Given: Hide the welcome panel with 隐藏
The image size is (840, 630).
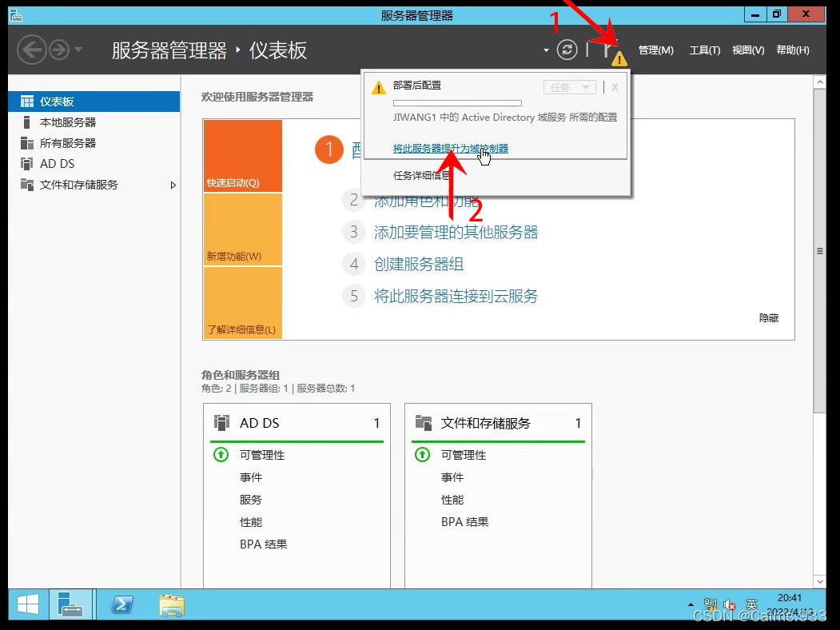Looking at the screenshot, I should pyautogui.click(x=769, y=317).
